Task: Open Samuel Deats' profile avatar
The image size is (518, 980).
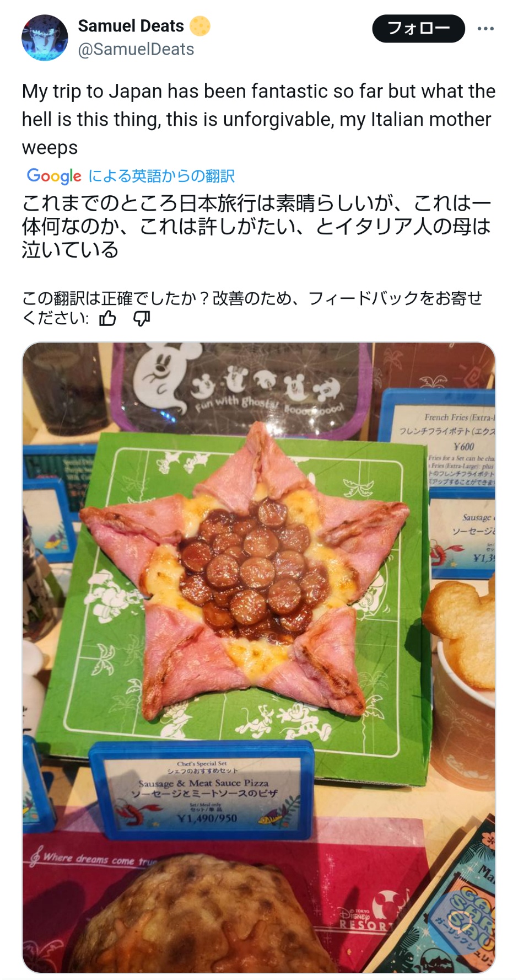Action: (x=45, y=38)
